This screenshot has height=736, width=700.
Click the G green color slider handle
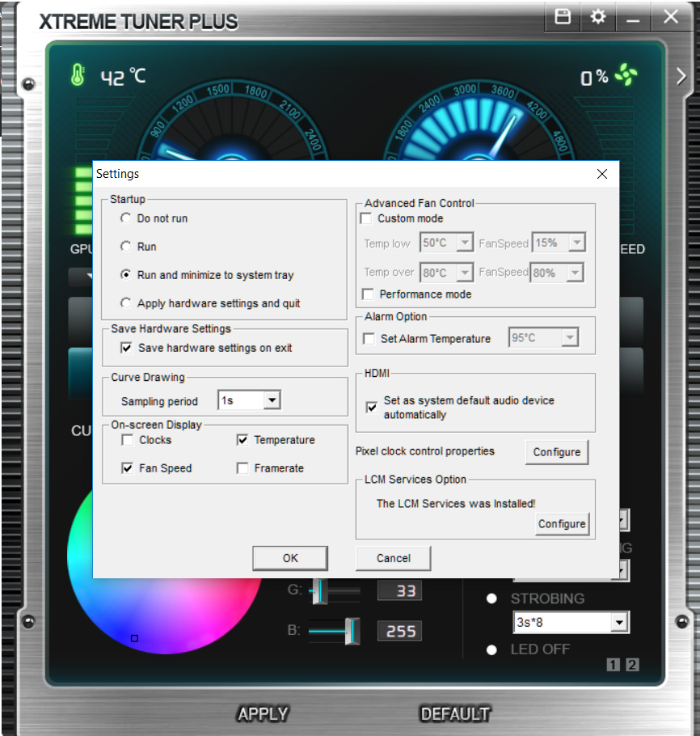pos(320,591)
